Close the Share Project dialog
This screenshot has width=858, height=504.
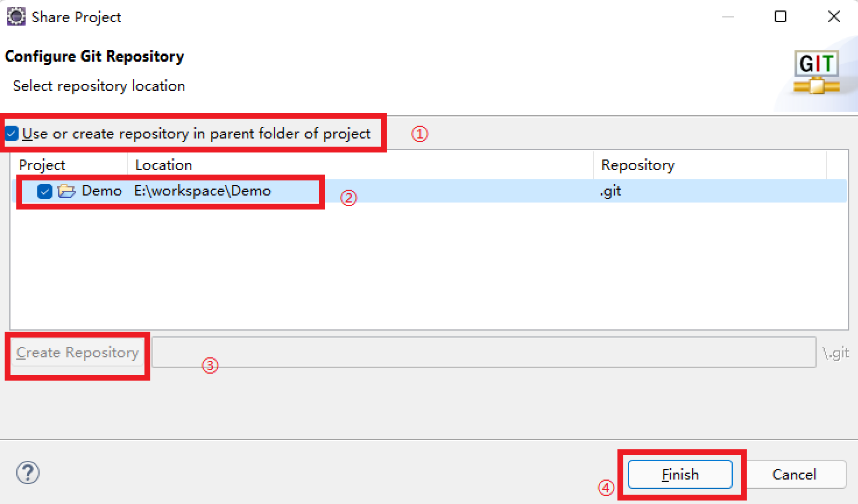pyautogui.click(x=834, y=17)
